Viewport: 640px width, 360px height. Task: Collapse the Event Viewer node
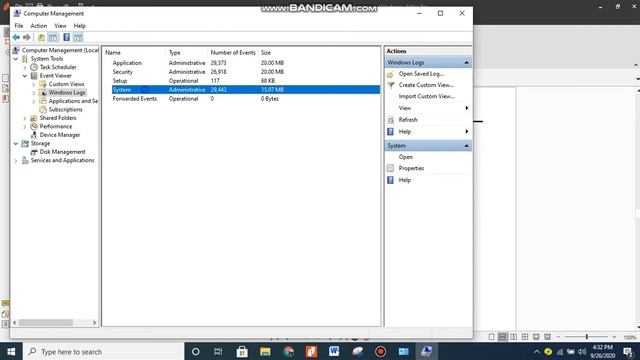click(25, 76)
